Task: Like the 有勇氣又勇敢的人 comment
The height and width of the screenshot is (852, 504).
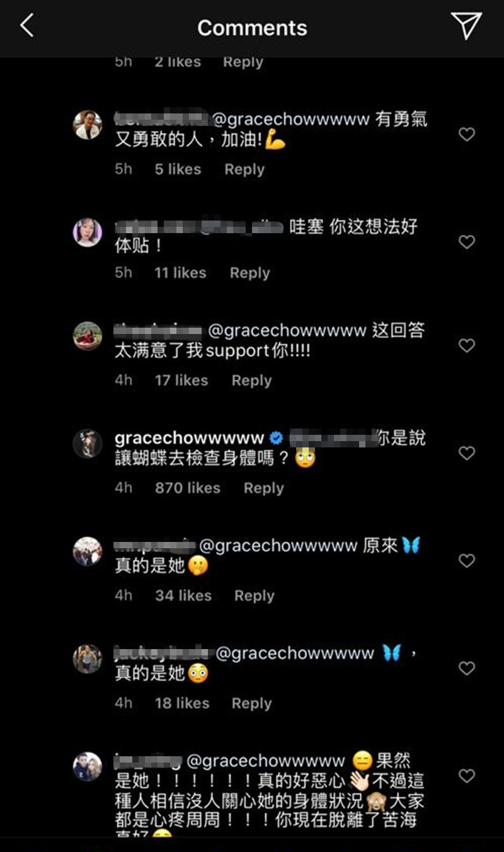Action: 466,134
